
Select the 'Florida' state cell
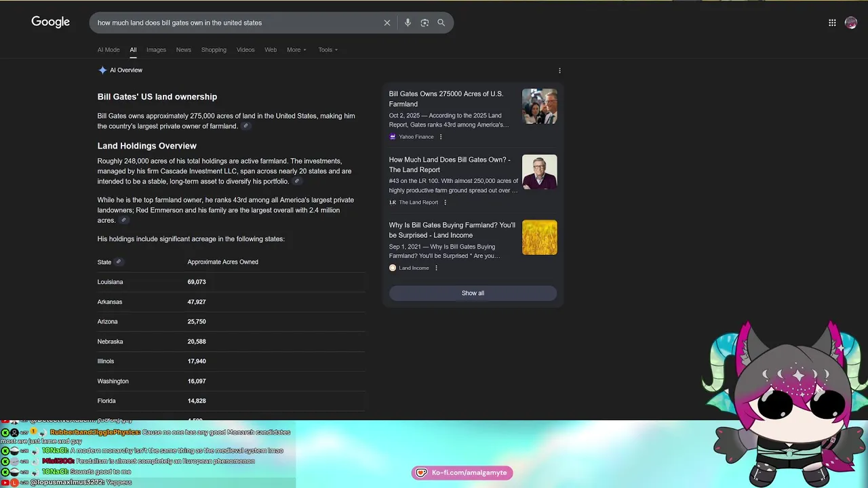(106, 401)
